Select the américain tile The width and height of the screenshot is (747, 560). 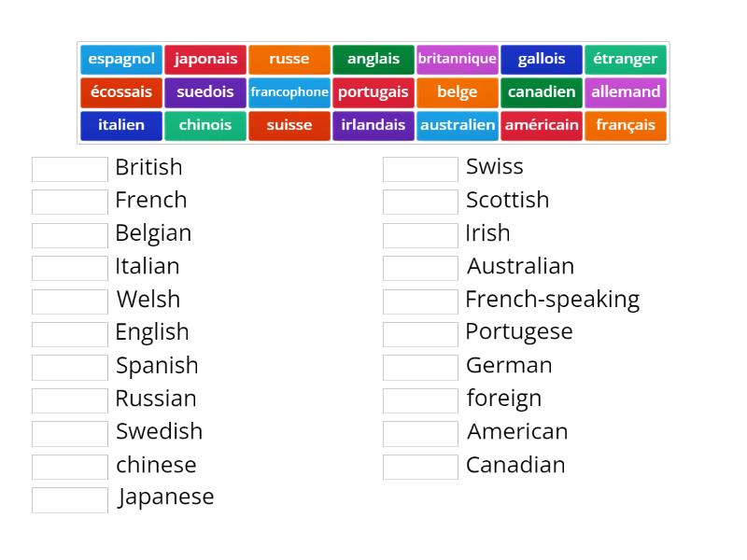pos(542,125)
